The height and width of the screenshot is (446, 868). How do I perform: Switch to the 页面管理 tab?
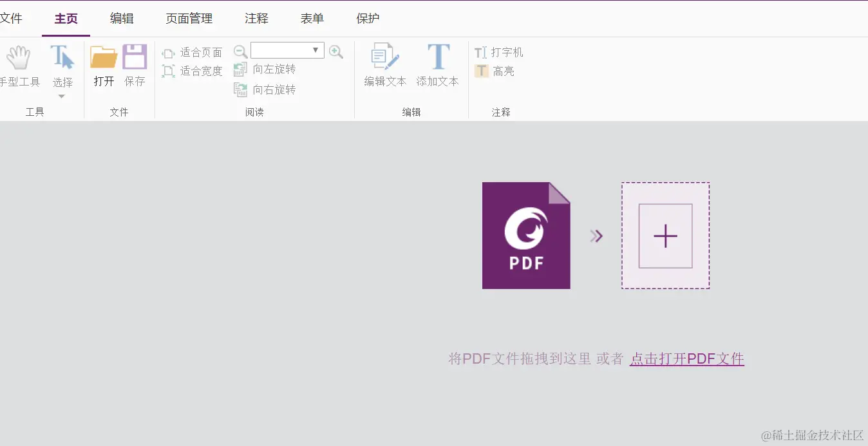[x=189, y=19]
